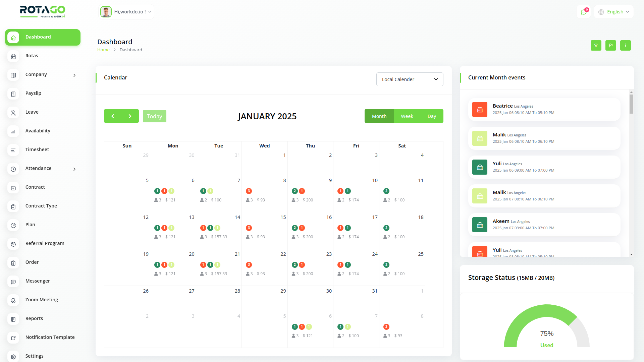Switch calendar to Day view

click(x=432, y=116)
